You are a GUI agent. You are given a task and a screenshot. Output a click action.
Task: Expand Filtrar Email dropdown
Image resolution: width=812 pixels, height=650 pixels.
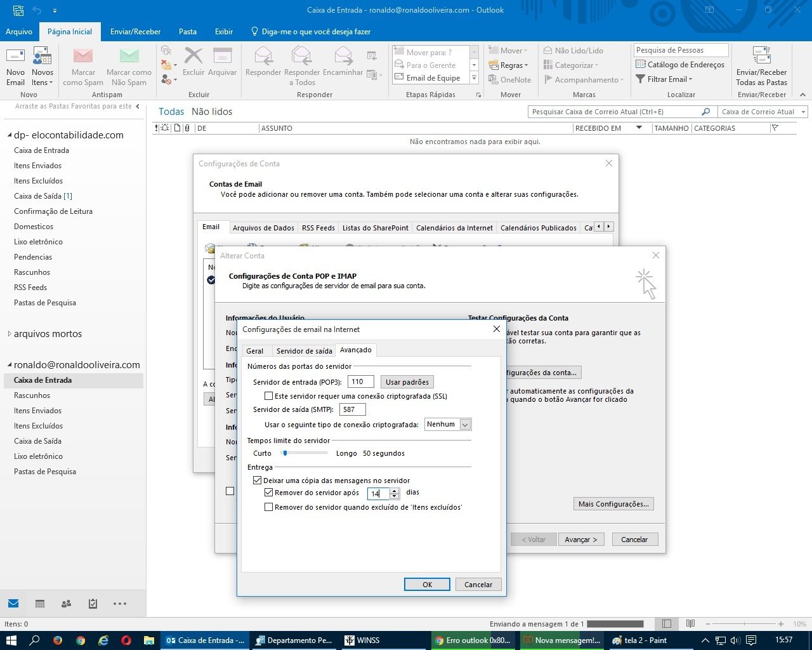tap(664, 79)
